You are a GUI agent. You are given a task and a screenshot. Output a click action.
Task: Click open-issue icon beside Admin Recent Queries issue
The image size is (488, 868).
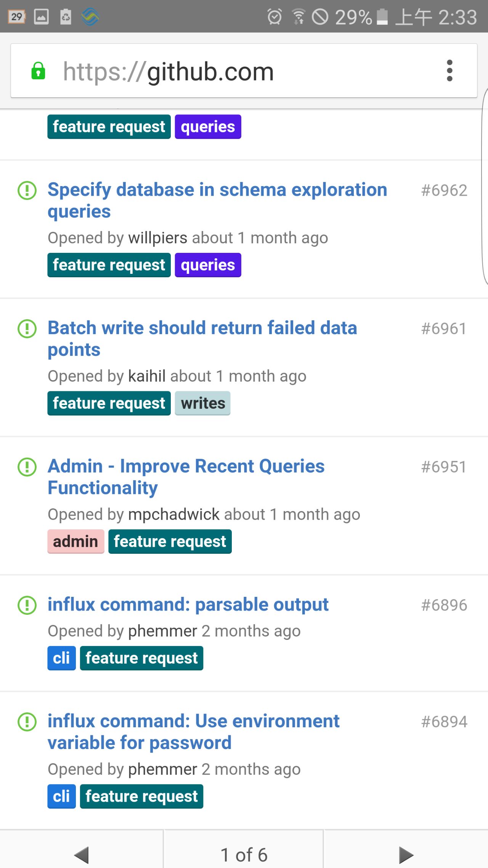(x=27, y=467)
